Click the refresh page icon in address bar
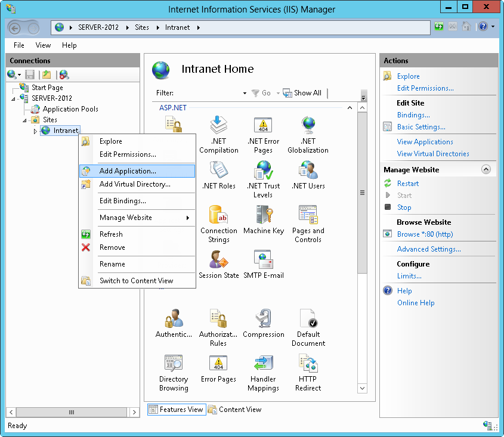The height and width of the screenshot is (437, 504). pos(439,27)
